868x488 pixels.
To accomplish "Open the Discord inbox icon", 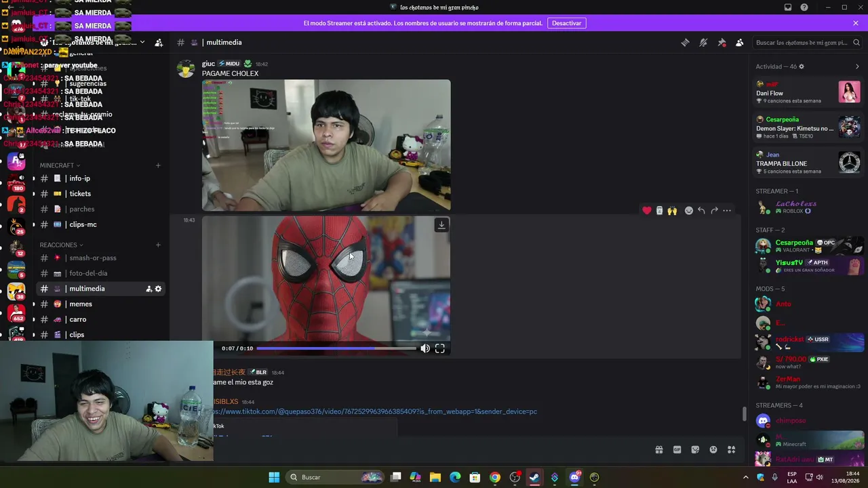I will [x=788, y=7].
